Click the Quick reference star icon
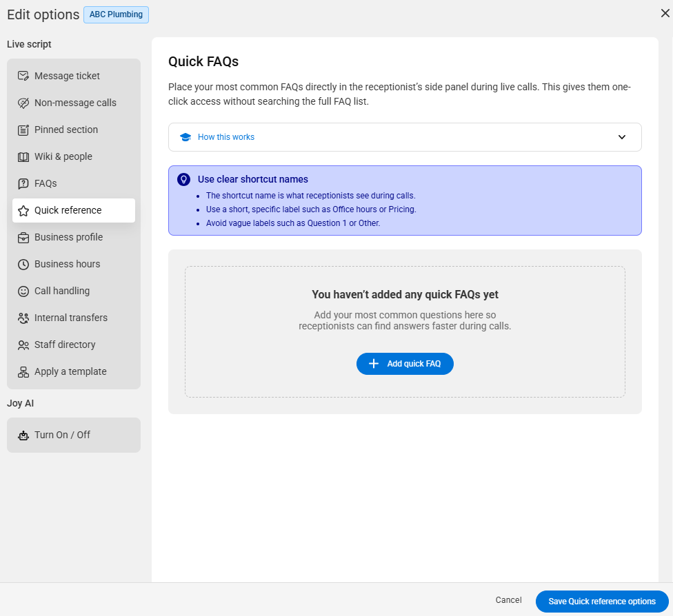Image resolution: width=673 pixels, height=616 pixels. pyautogui.click(x=23, y=211)
